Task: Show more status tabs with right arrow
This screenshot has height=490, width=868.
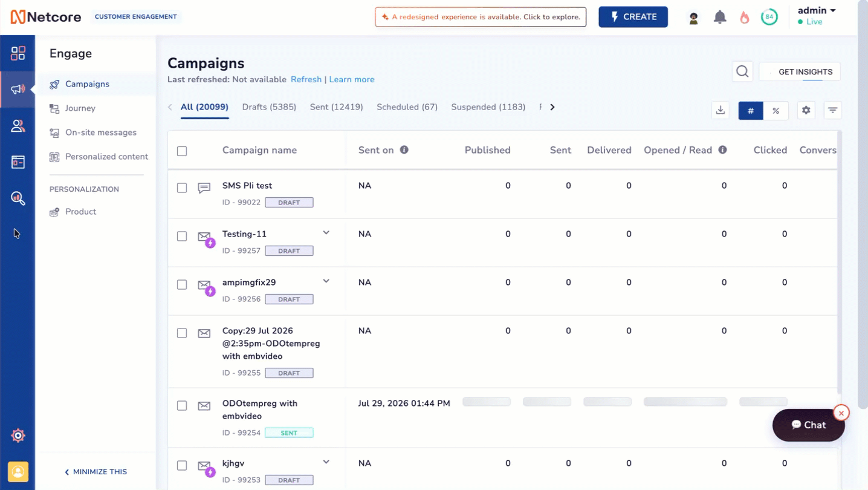Action: pos(552,107)
